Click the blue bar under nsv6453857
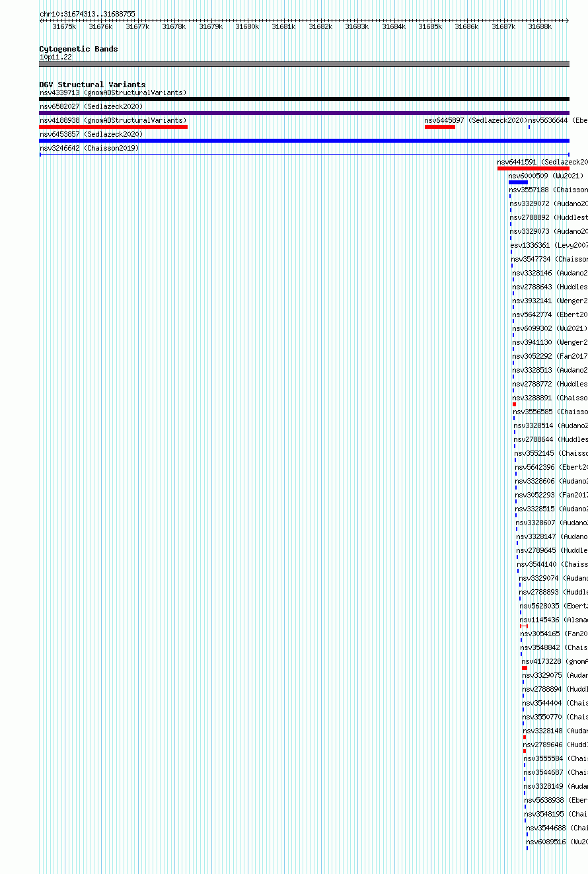The height and width of the screenshot is (874, 588). [x=304, y=141]
